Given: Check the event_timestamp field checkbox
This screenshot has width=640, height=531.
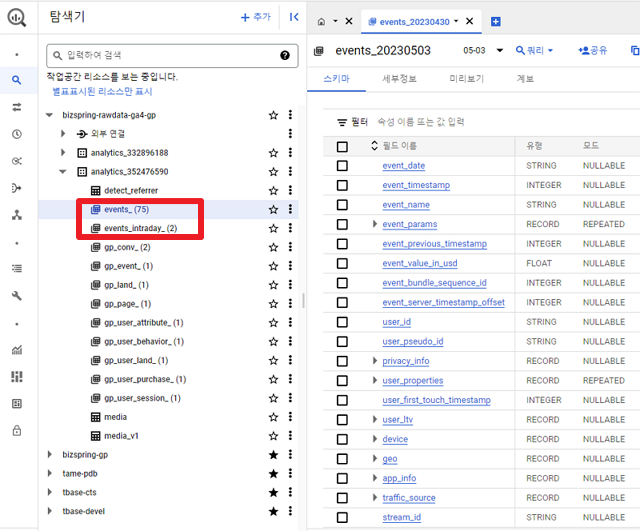Looking at the screenshot, I should click(x=342, y=185).
